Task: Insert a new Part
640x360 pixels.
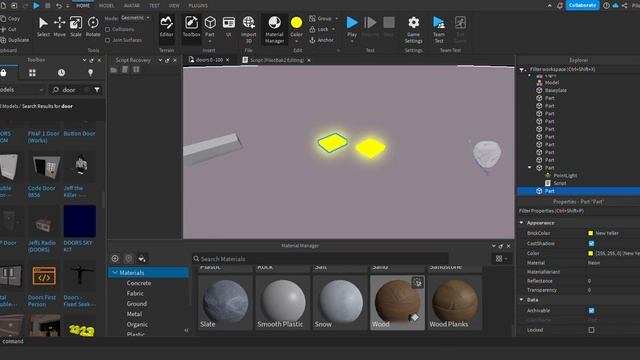Action: pos(210,27)
